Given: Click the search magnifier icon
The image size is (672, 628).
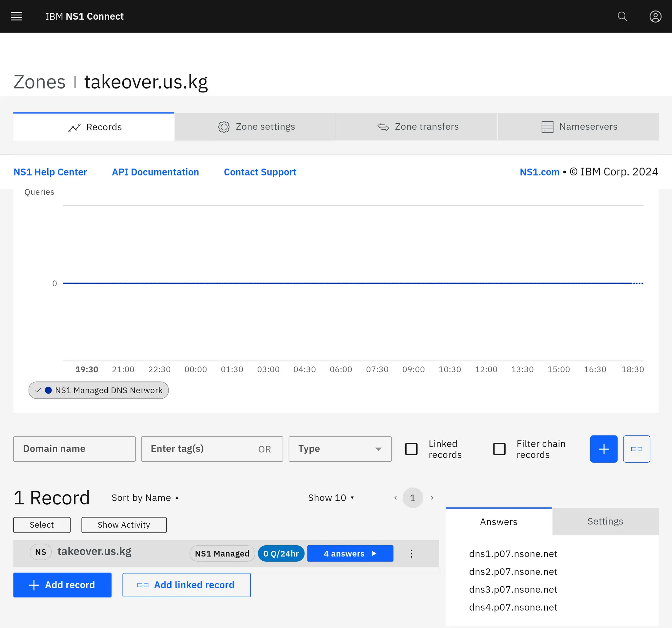Looking at the screenshot, I should 622,16.
